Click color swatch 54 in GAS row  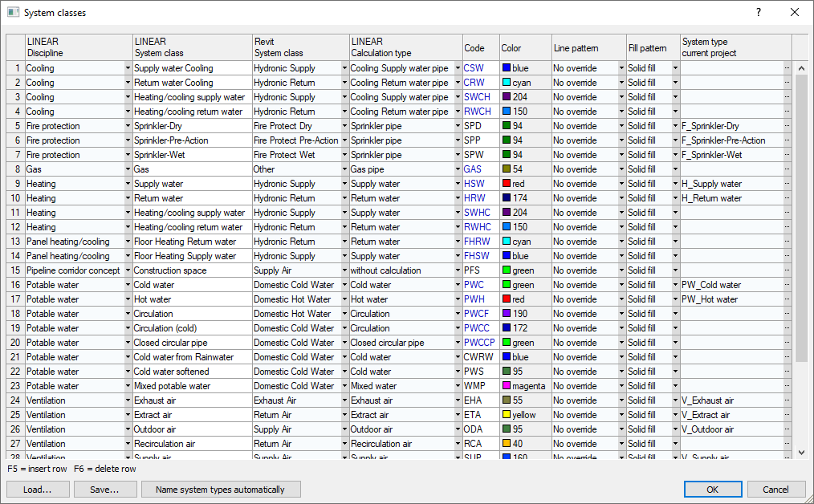click(x=507, y=169)
